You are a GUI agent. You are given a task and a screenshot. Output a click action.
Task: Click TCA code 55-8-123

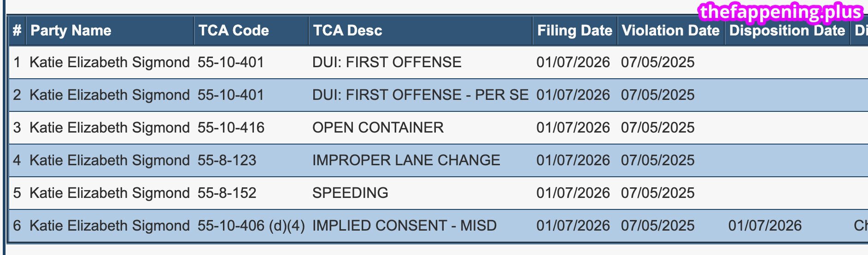(227, 160)
